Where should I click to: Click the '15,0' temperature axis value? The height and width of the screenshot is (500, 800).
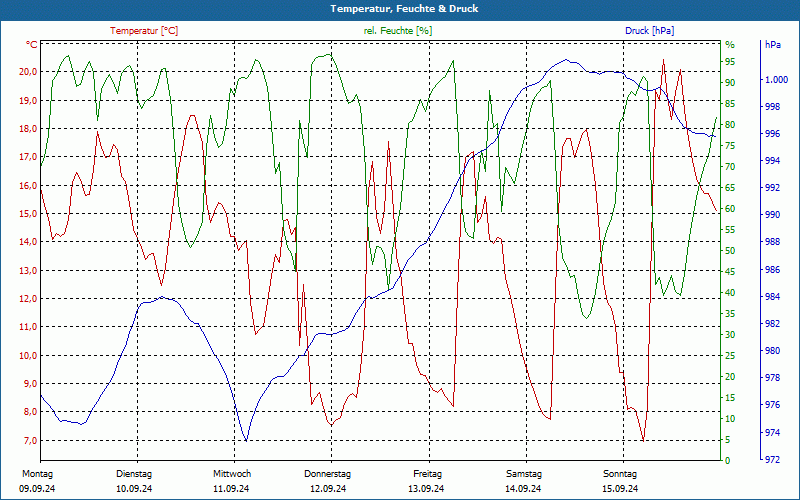(28, 214)
